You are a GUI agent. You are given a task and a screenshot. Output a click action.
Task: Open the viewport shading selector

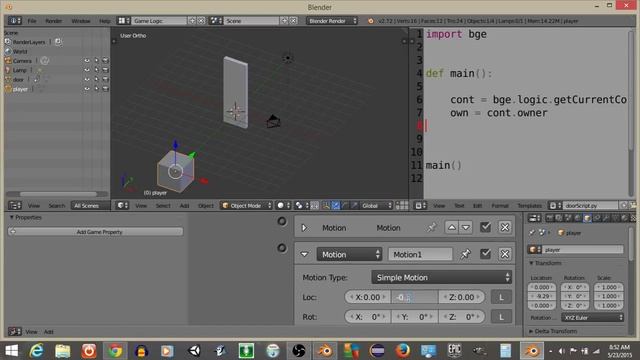(x=283, y=205)
